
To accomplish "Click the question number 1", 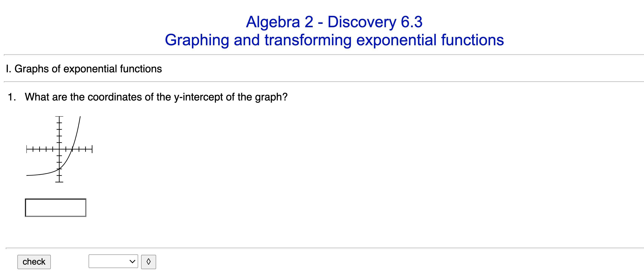I will pos(12,97).
